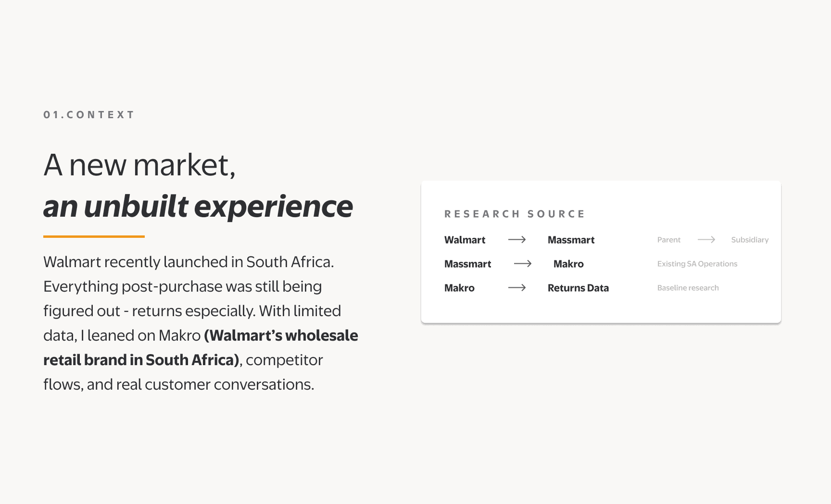Click Makro in the second row's right column
Viewport: 831px width, 504px height.
(568, 264)
